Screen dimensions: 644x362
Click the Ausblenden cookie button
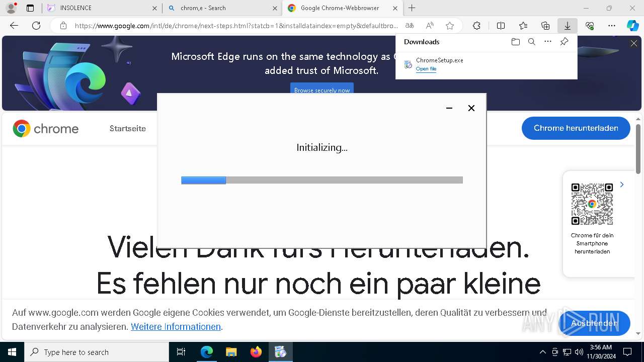pyautogui.click(x=594, y=323)
